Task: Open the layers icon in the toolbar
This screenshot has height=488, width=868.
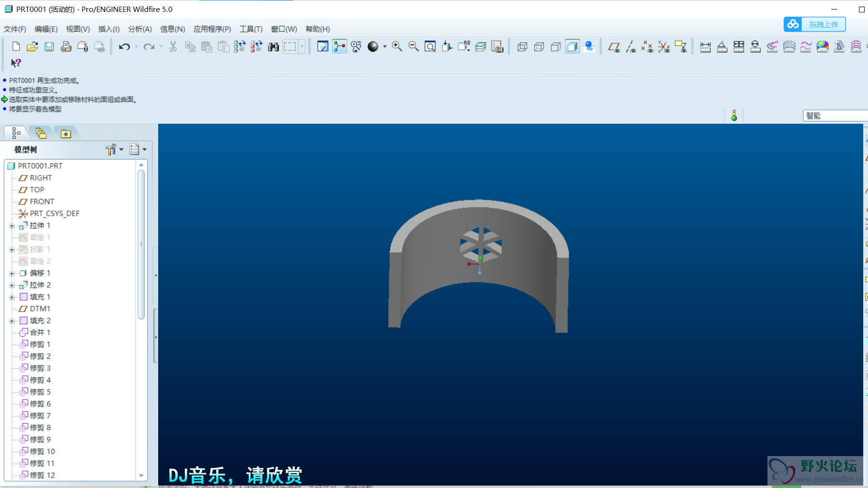Action: (481, 47)
